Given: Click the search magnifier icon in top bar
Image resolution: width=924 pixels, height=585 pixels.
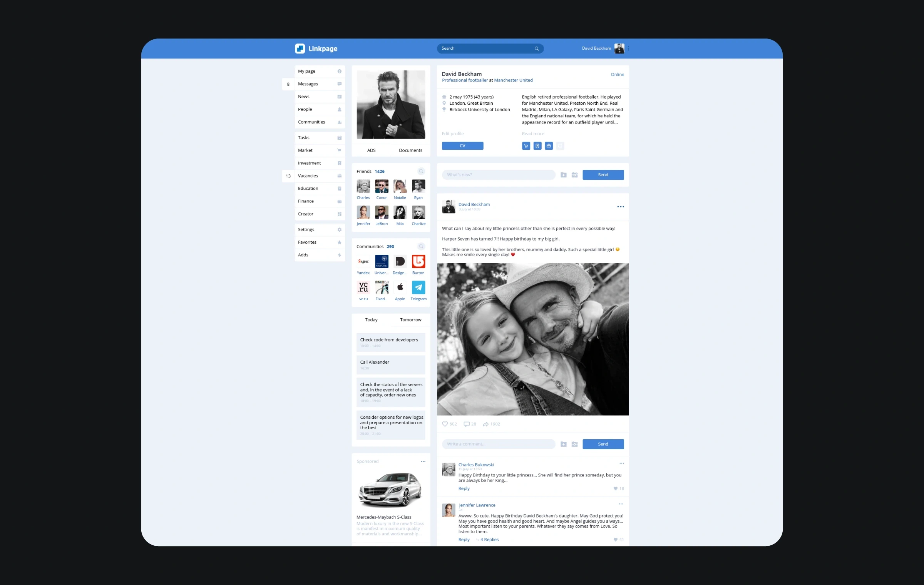Looking at the screenshot, I should (537, 48).
